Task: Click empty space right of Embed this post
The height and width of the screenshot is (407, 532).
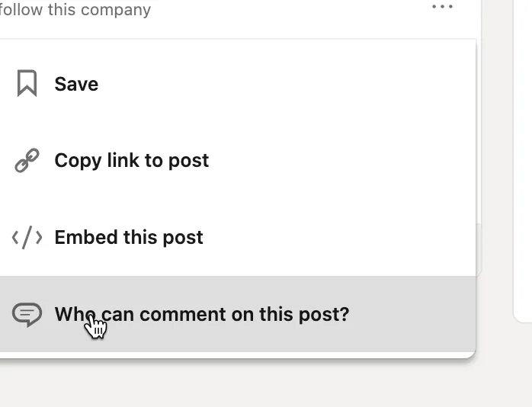Action: 343,238
